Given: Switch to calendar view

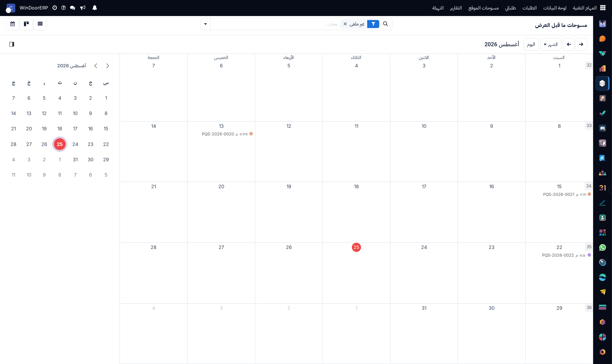Looking at the screenshot, I should click(13, 24).
